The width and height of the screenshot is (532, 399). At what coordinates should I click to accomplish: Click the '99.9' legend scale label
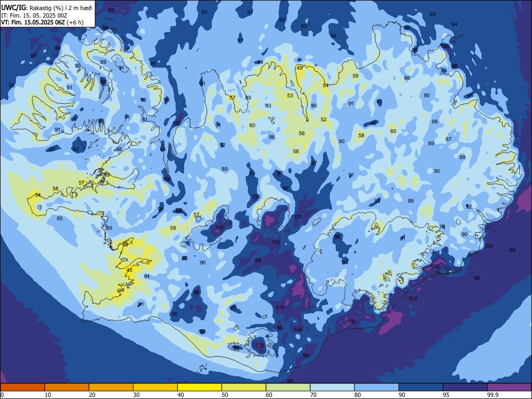point(493,395)
